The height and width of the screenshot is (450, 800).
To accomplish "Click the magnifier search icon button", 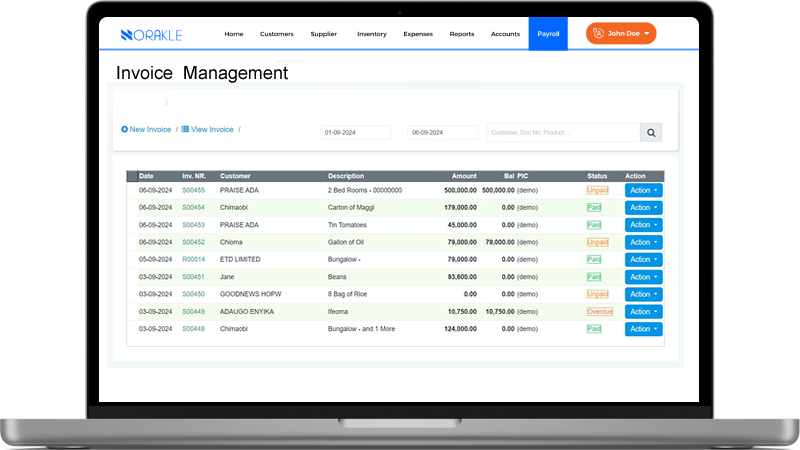I will (650, 132).
